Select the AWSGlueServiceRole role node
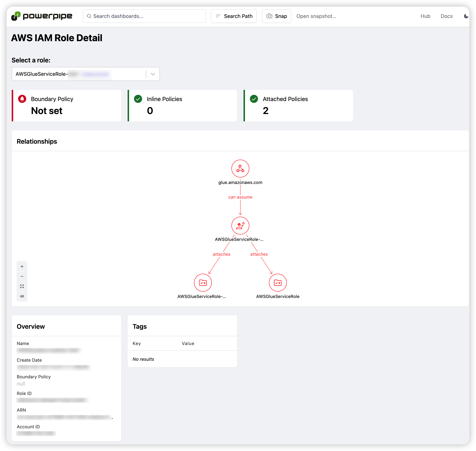Screen dimensions: 476x451 [240, 225]
